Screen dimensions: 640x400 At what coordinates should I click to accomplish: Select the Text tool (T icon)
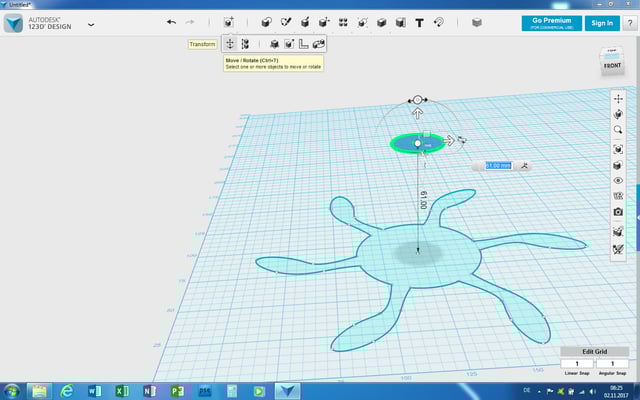[x=419, y=22]
